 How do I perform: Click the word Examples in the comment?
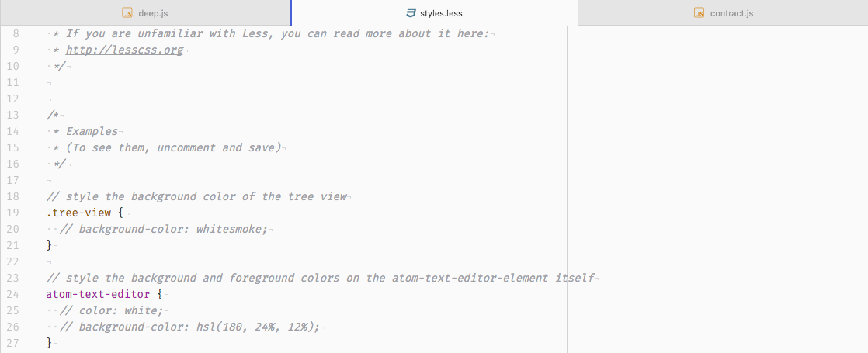[92, 131]
